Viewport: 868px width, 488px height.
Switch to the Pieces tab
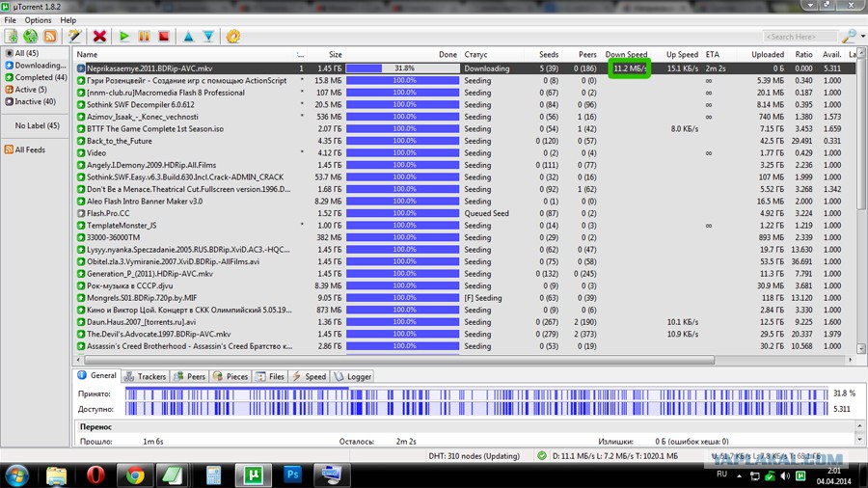point(231,376)
